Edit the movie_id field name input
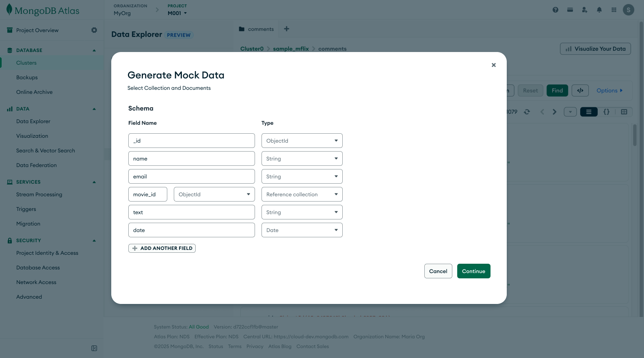This screenshot has width=644, height=358. click(x=148, y=194)
